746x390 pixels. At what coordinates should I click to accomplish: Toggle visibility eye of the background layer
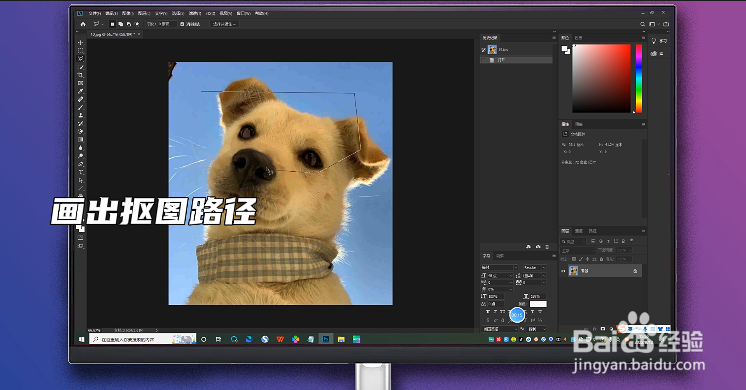pos(563,271)
